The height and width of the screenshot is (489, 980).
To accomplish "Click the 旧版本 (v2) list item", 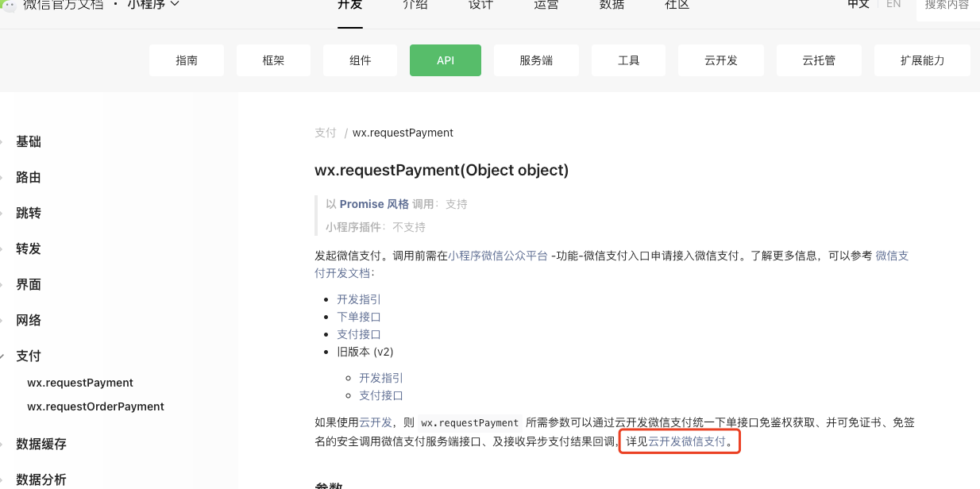I will pos(365,352).
